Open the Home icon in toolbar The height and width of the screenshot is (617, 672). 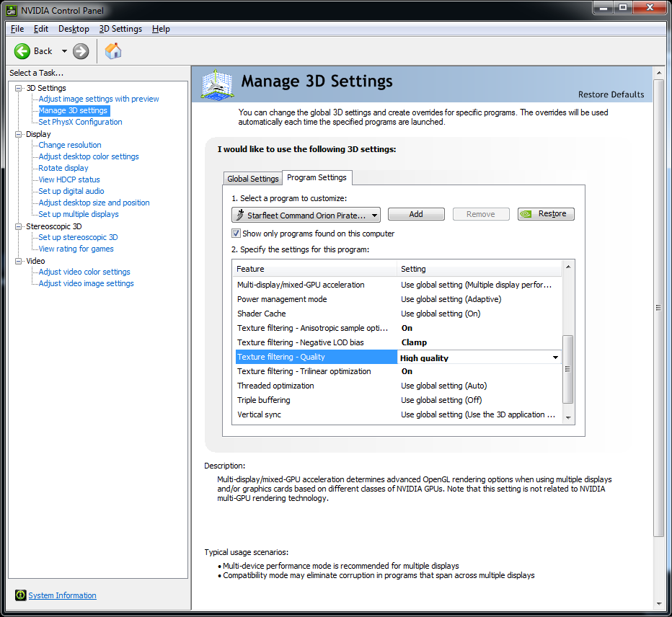tap(113, 51)
